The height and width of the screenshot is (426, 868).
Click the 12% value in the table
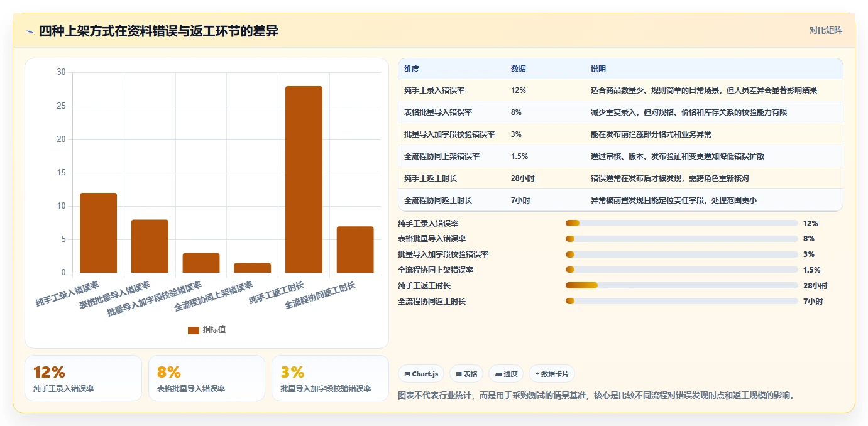tap(519, 90)
